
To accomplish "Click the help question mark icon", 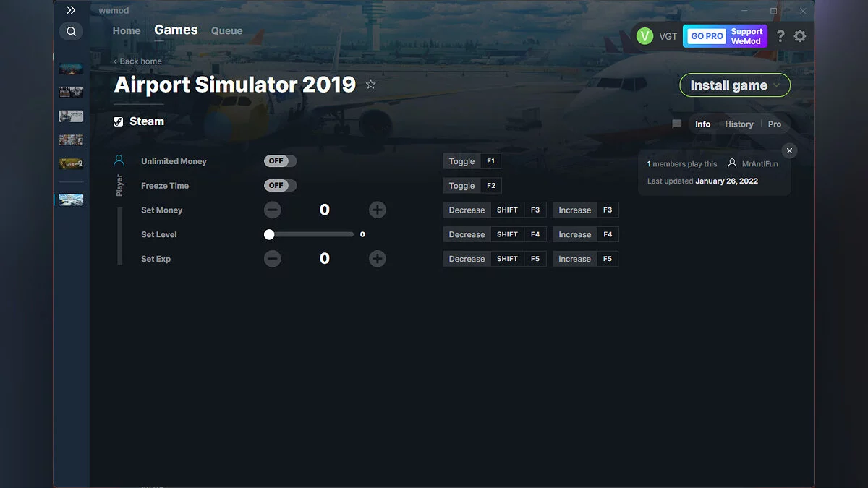I will (x=780, y=35).
